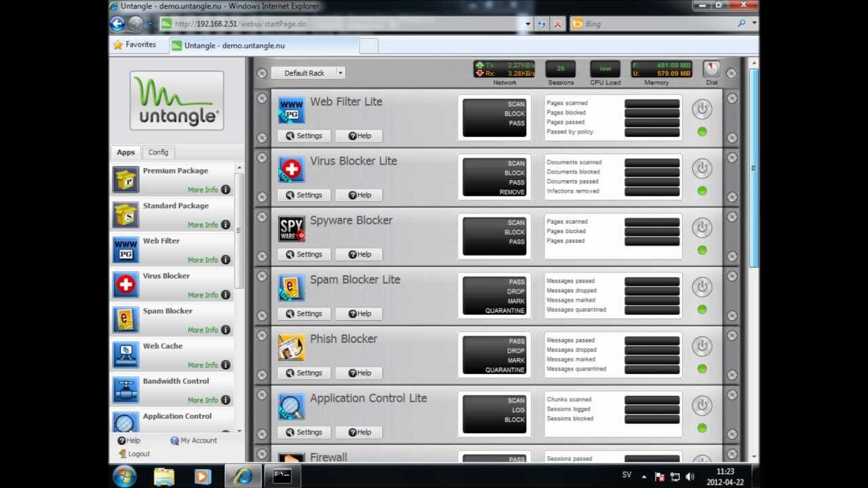
Task: Open a new blank browser tab
Action: pos(368,46)
